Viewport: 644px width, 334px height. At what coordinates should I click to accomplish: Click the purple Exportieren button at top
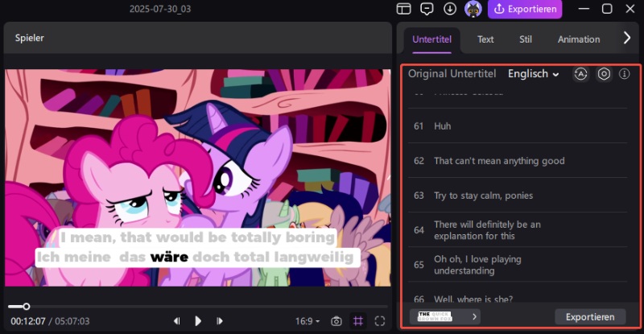click(x=525, y=9)
